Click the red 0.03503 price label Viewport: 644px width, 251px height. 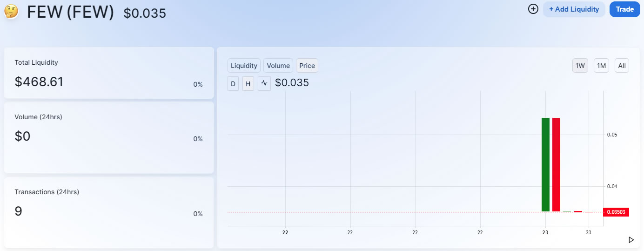pos(616,212)
